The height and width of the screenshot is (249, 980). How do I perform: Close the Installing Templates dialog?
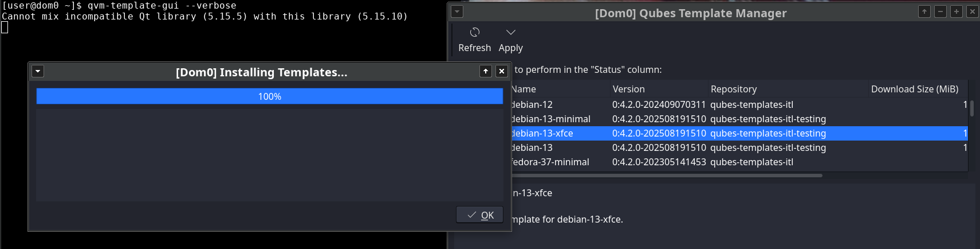tap(502, 71)
